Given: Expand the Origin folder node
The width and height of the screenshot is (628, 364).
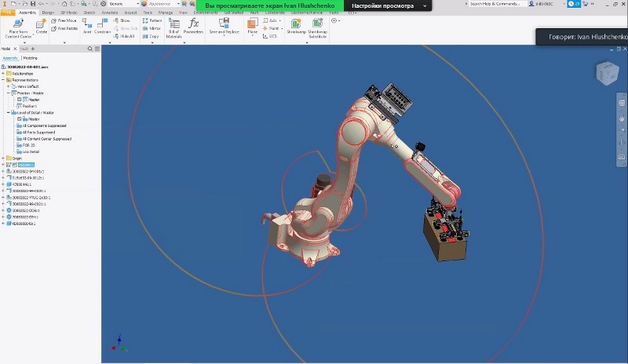Looking at the screenshot, I should (x=4, y=158).
